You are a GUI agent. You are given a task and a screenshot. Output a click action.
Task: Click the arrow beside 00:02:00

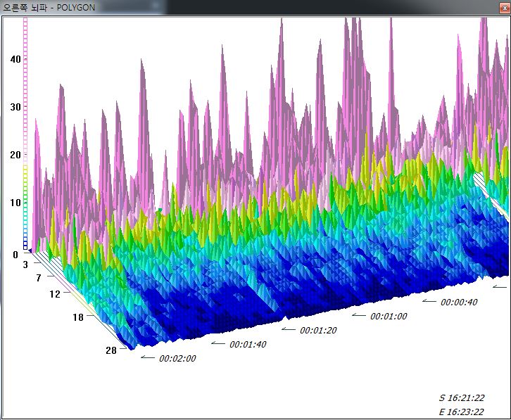click(146, 357)
